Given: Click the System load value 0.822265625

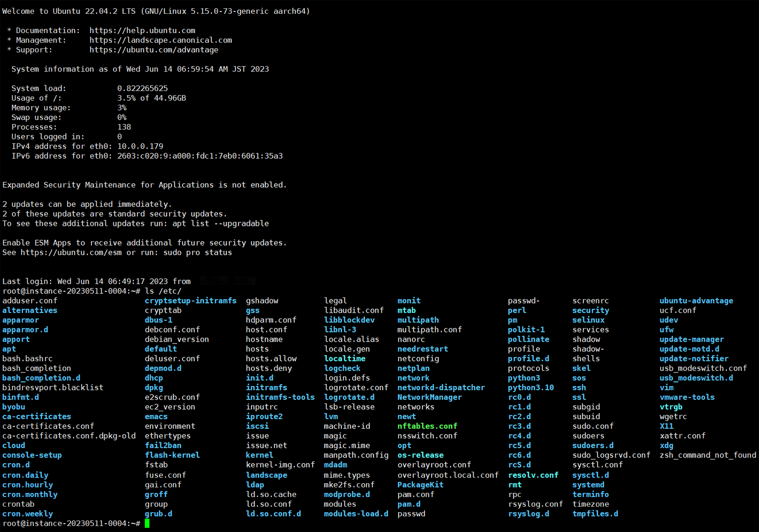Looking at the screenshot, I should pyautogui.click(x=142, y=88).
